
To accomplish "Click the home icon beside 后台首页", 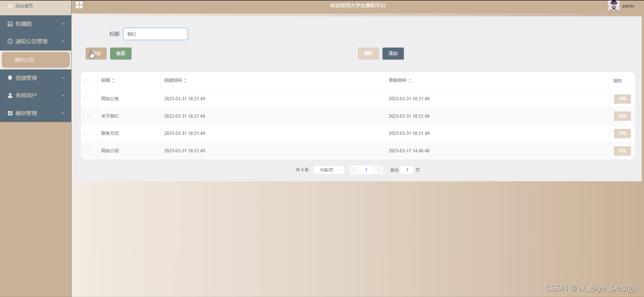I will pyautogui.click(x=10, y=6).
